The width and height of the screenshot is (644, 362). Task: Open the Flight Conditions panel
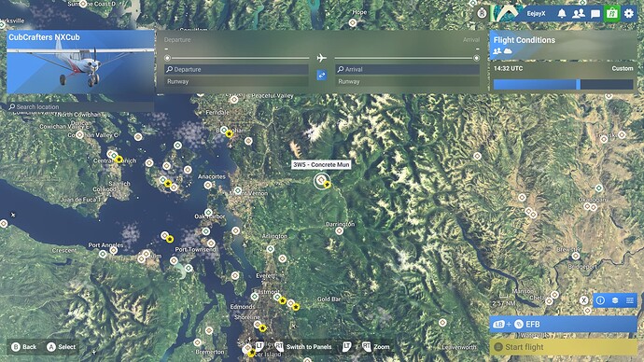click(563, 45)
